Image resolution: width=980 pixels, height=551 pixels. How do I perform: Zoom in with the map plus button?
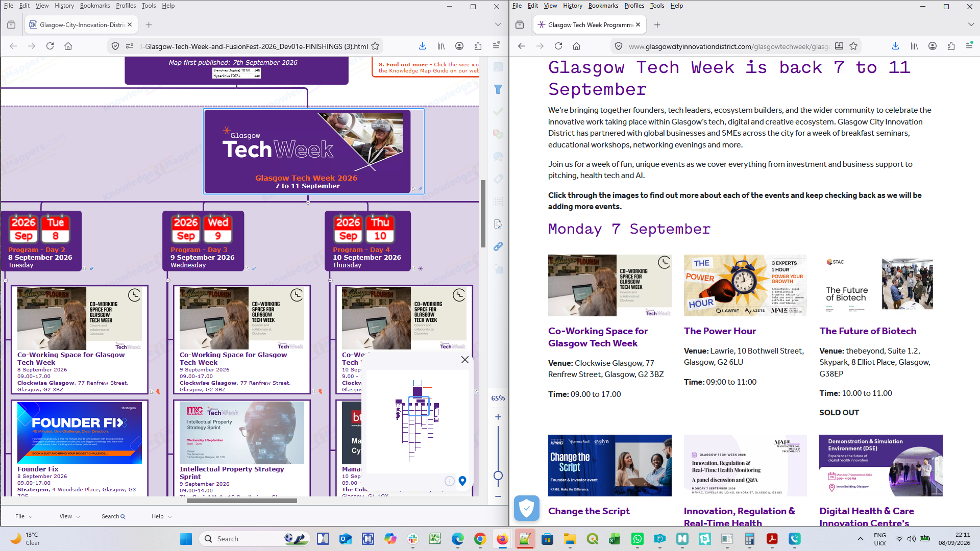pos(498,417)
